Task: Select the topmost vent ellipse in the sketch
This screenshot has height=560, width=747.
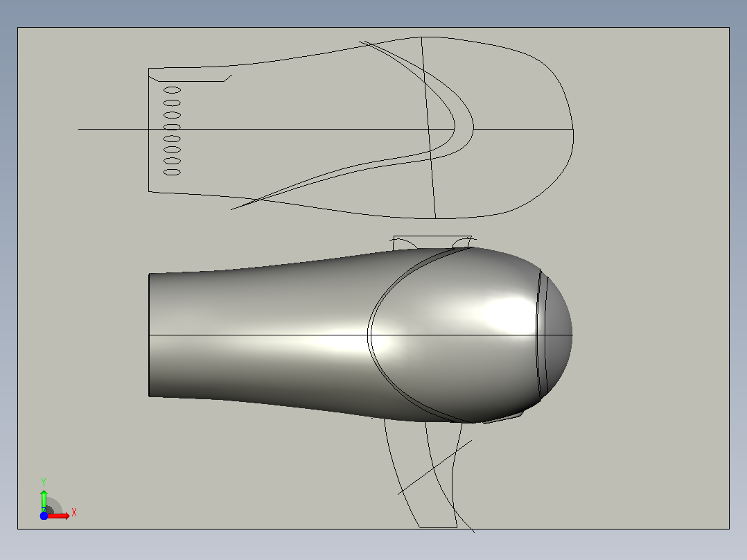Action: pos(172,90)
